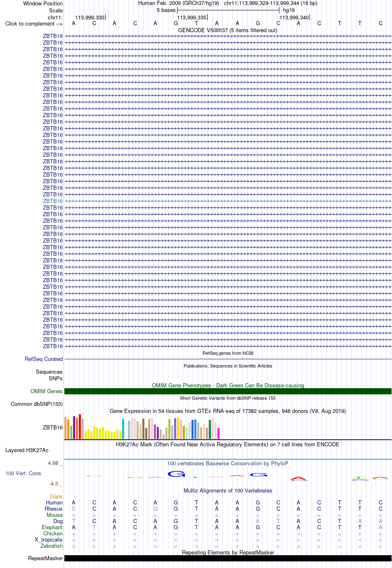
Task: Click the H3K27Ac Mark track title
Action: tap(228, 445)
